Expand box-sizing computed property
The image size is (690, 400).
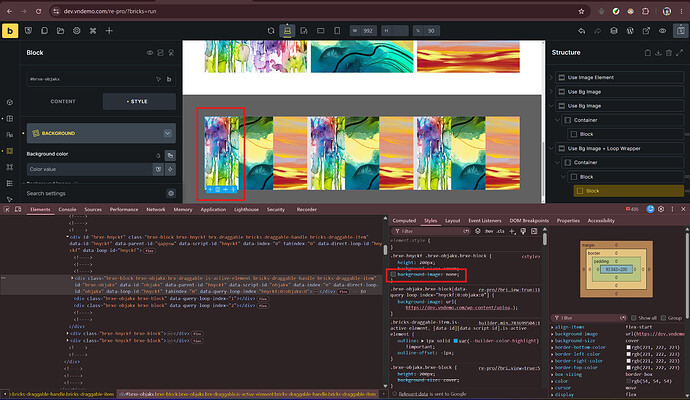553,374
